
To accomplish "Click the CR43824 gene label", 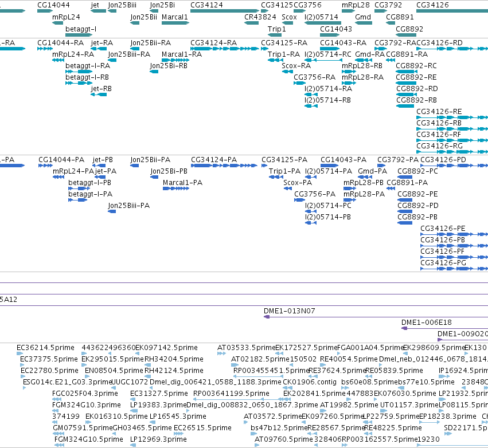I will click(x=260, y=17).
